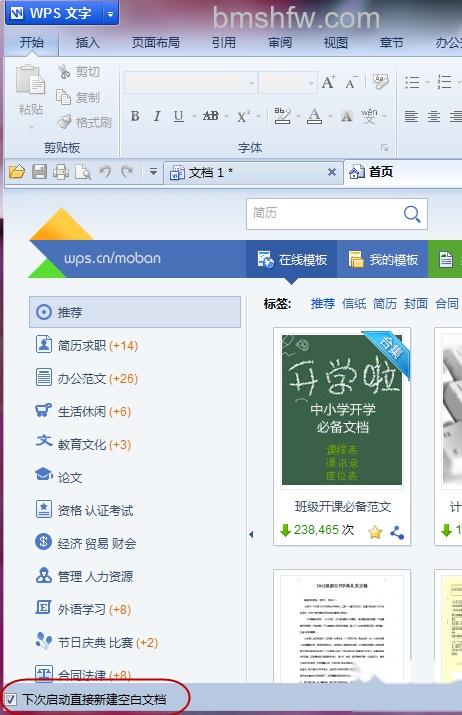Open the font size dropdown

311,83
